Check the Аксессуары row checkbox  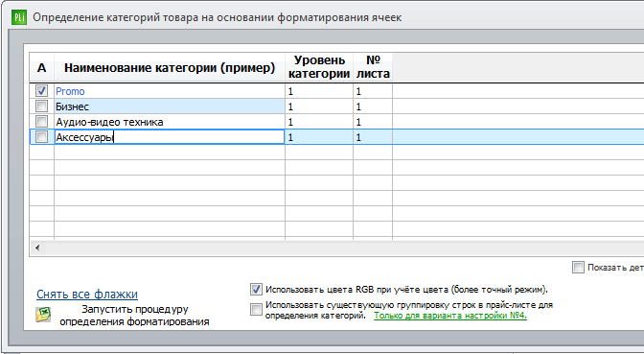tap(41, 137)
